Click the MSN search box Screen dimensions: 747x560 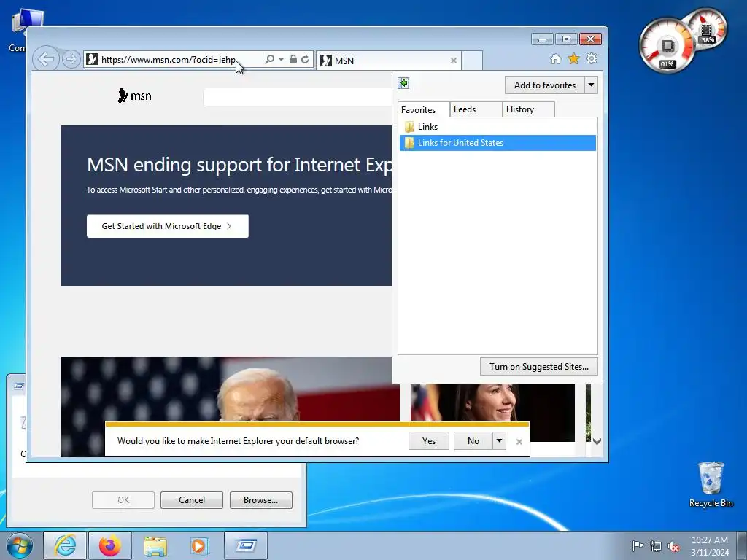[x=298, y=97]
